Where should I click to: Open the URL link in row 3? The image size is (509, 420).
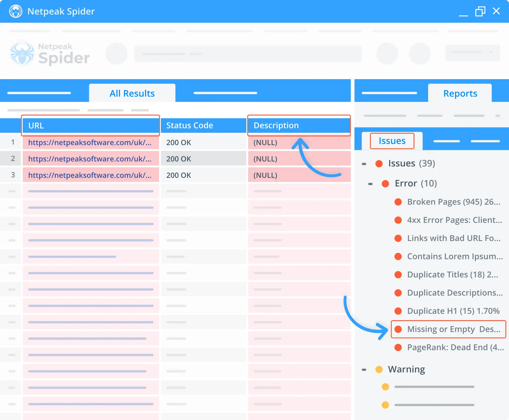[x=90, y=175]
